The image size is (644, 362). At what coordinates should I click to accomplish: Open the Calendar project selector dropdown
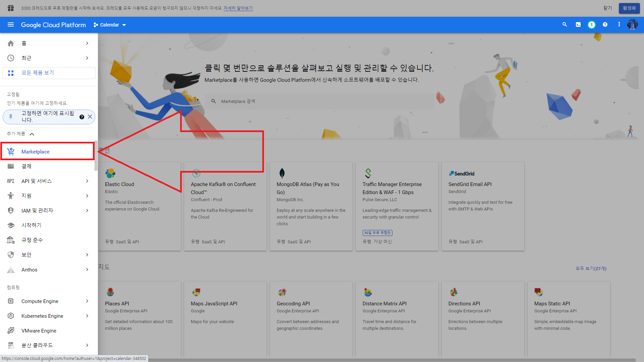pyautogui.click(x=110, y=25)
